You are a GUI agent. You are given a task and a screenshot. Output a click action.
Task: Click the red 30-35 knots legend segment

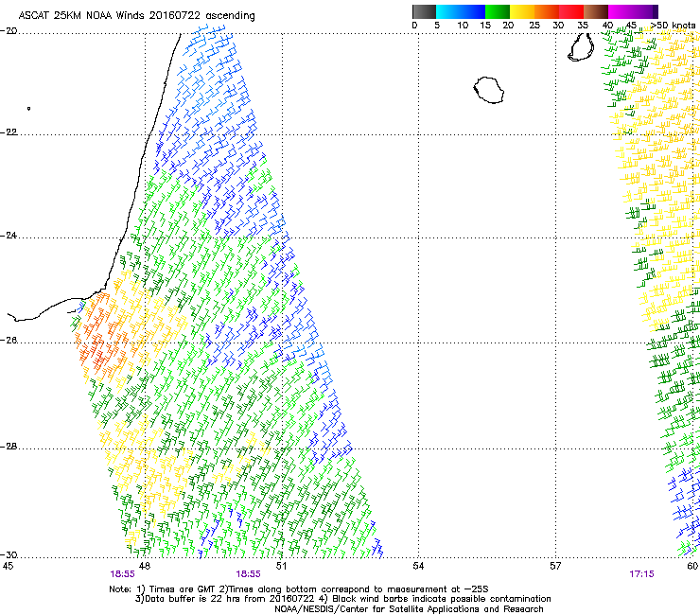(571, 11)
